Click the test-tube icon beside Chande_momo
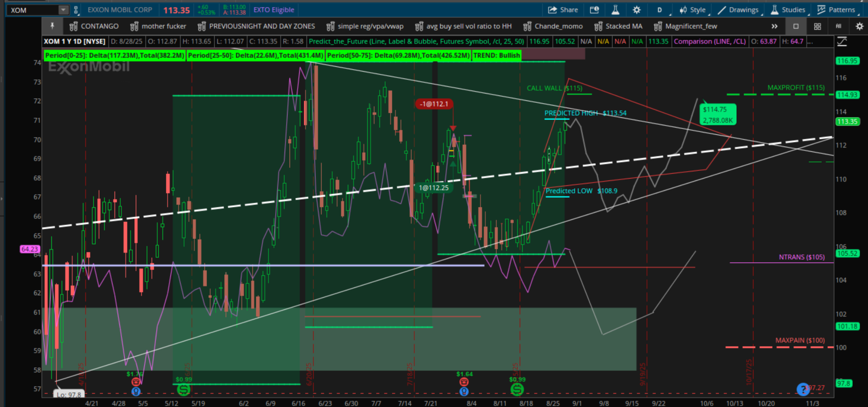The image size is (868, 407). coord(527,26)
